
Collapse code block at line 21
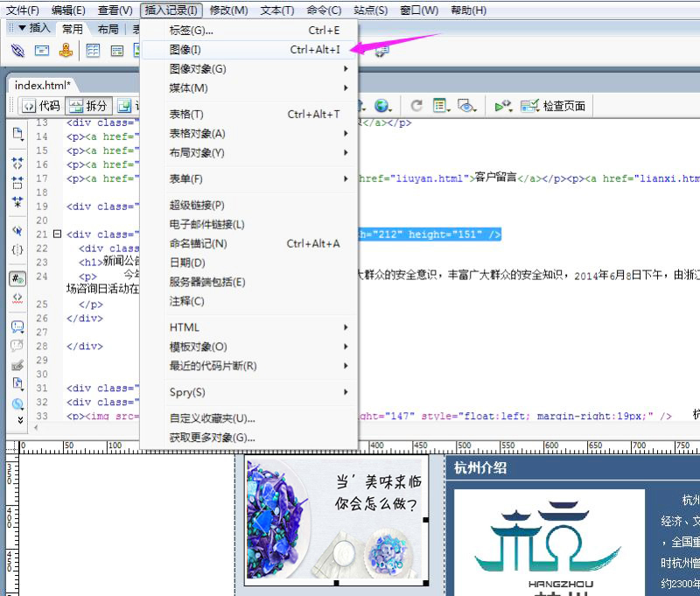coord(57,235)
